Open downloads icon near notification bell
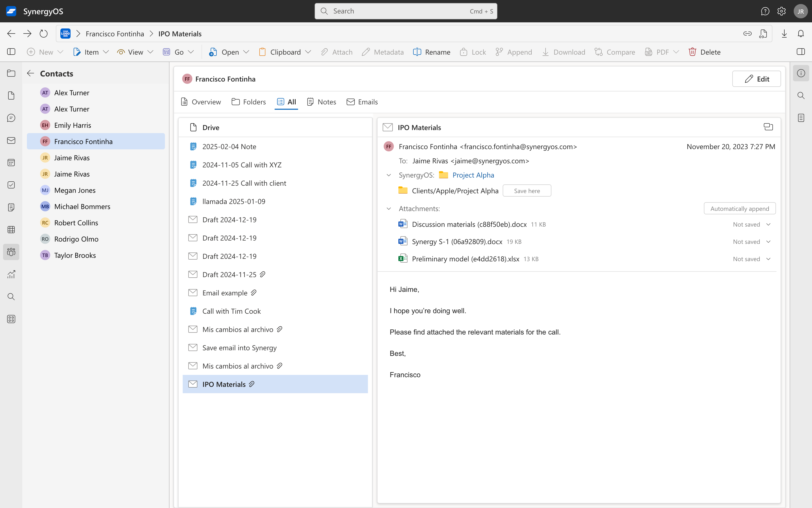Viewport: 812px width, 508px height. [784, 34]
